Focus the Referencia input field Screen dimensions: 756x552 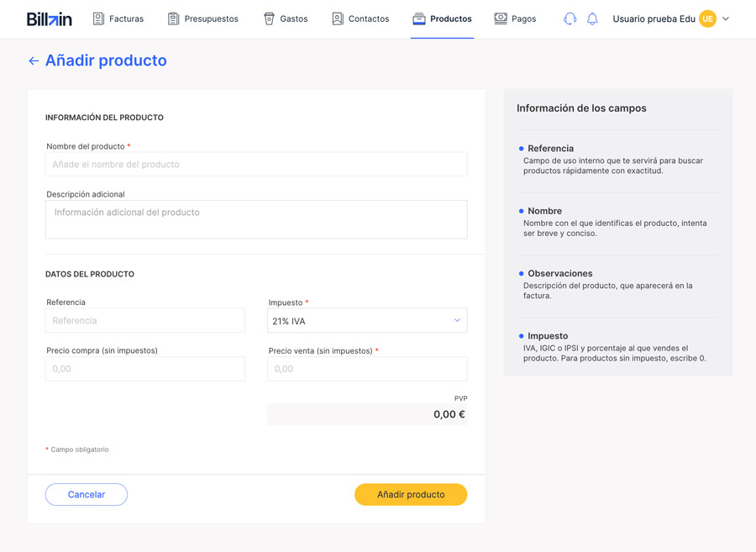pyautogui.click(x=145, y=321)
